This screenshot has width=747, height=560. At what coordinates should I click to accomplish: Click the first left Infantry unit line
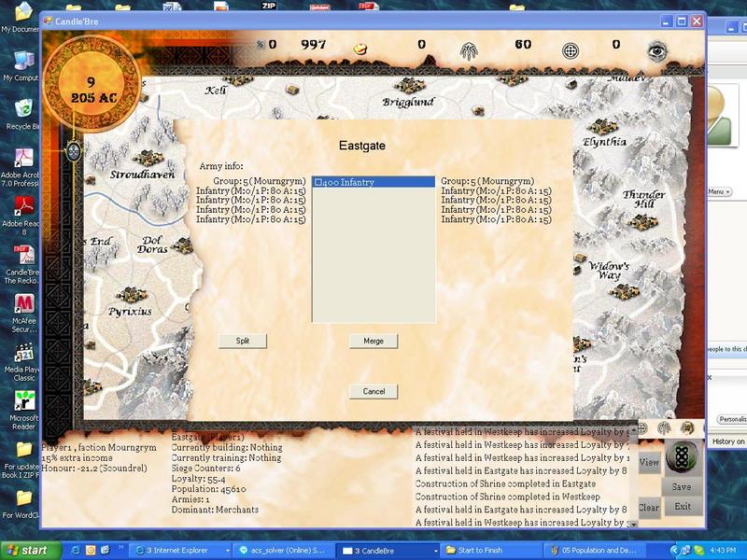[251, 190]
